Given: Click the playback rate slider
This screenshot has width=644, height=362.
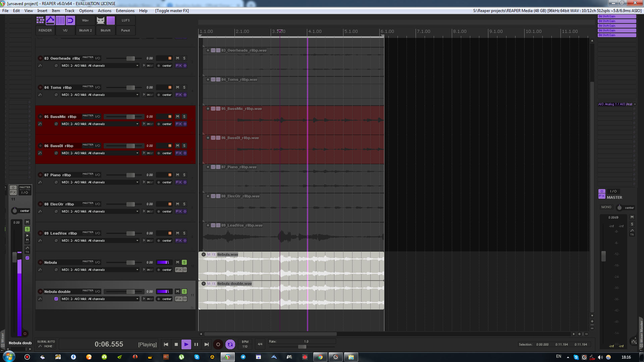Looking at the screenshot, I should point(302,347).
